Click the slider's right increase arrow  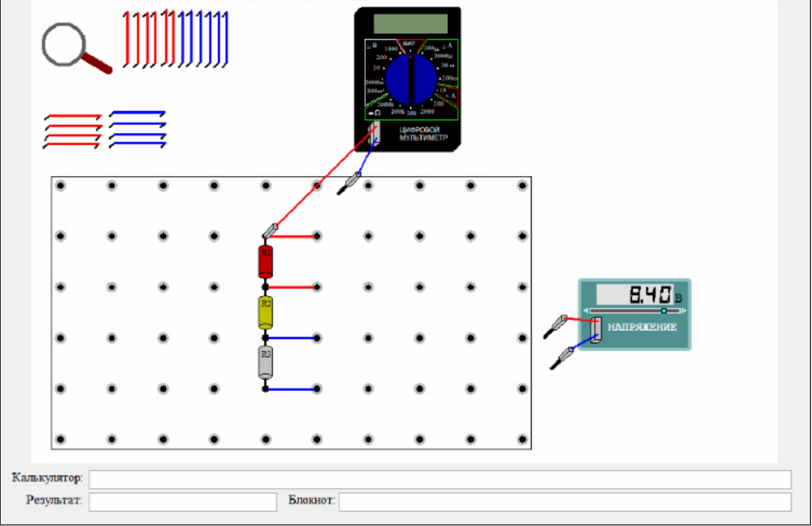[684, 311]
